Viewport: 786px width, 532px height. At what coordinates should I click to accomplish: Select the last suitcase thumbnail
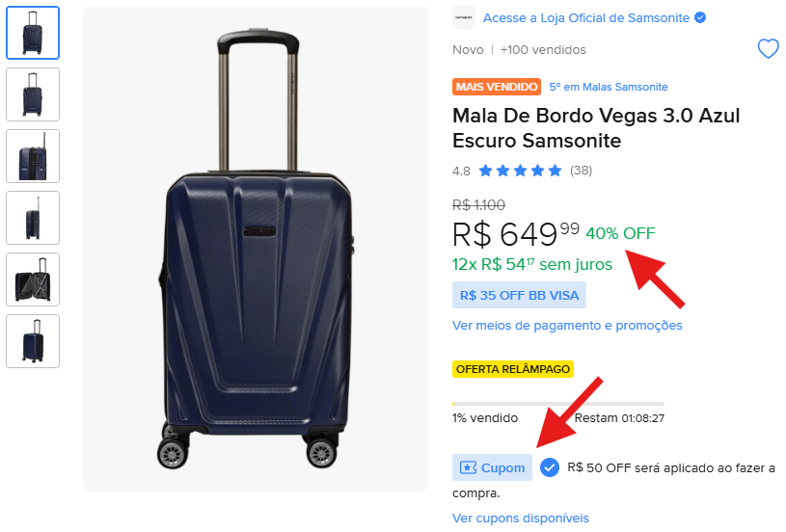pyautogui.click(x=33, y=341)
